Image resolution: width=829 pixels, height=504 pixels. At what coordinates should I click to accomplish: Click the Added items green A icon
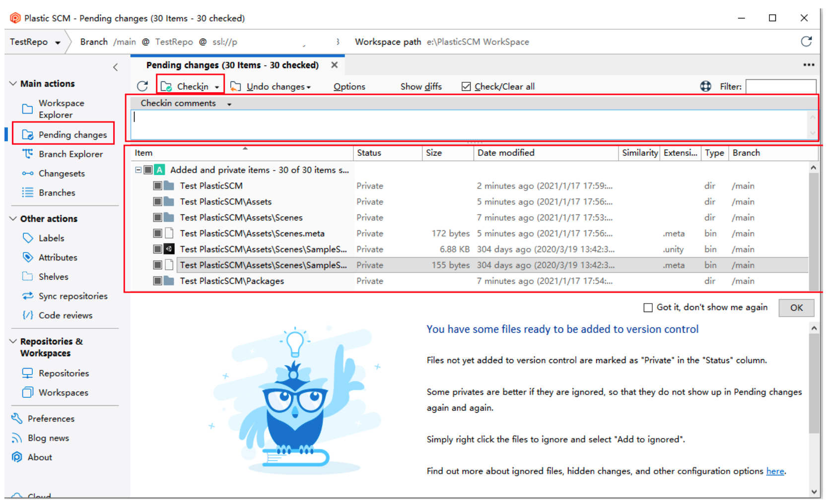(x=159, y=170)
